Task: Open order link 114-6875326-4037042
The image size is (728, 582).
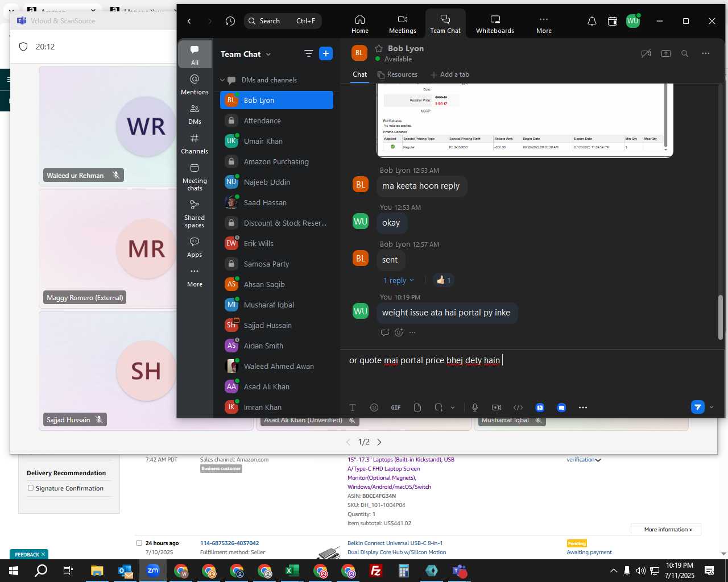Action: click(229, 543)
